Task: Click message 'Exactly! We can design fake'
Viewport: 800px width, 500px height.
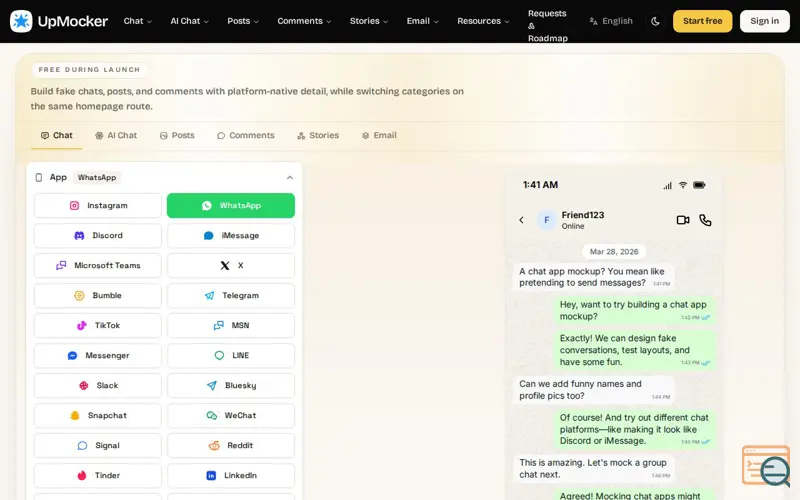Action: pos(635,350)
